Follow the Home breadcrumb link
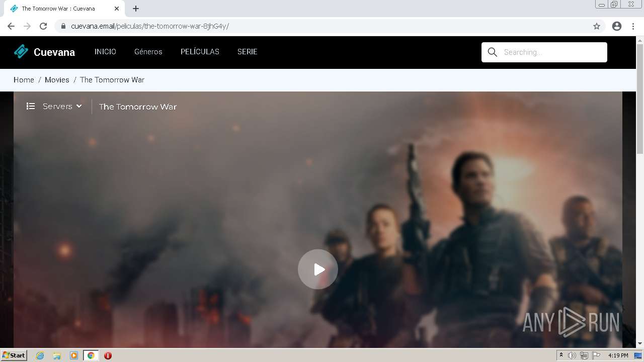 pyautogui.click(x=24, y=80)
